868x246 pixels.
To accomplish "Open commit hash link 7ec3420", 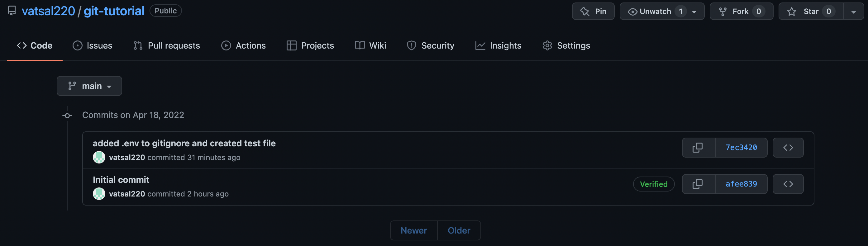I will click(x=741, y=148).
